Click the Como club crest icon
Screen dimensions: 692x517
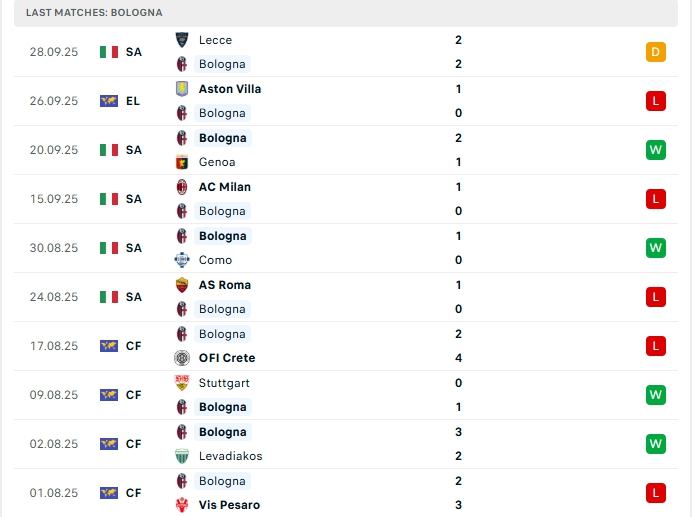[x=182, y=260]
